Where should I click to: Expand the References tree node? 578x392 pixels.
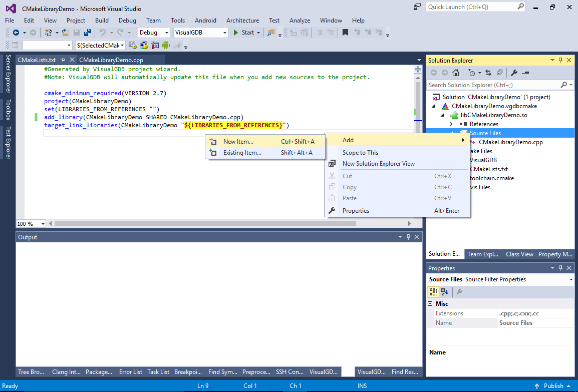[451, 124]
